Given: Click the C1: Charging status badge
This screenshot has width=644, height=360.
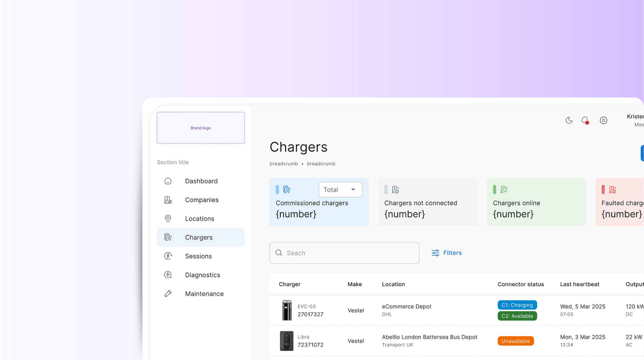Looking at the screenshot, I should 517,305.
